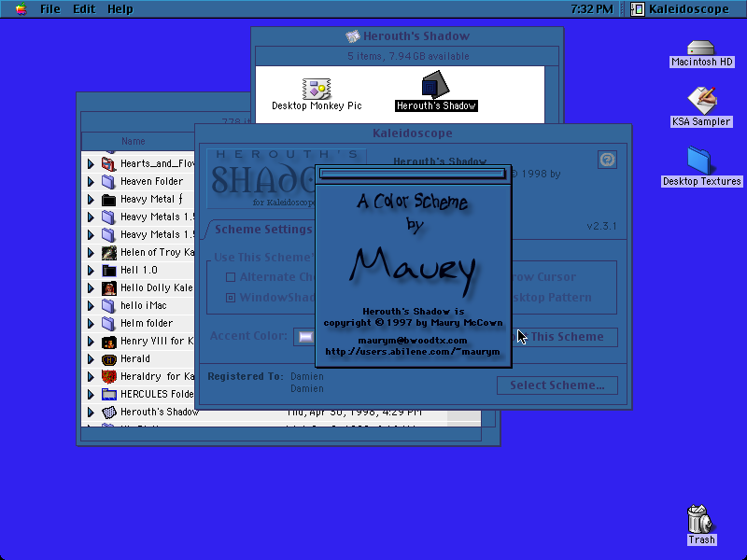Select the Scheme Settings tab
Image resolution: width=747 pixels, height=560 pixels.
click(263, 229)
